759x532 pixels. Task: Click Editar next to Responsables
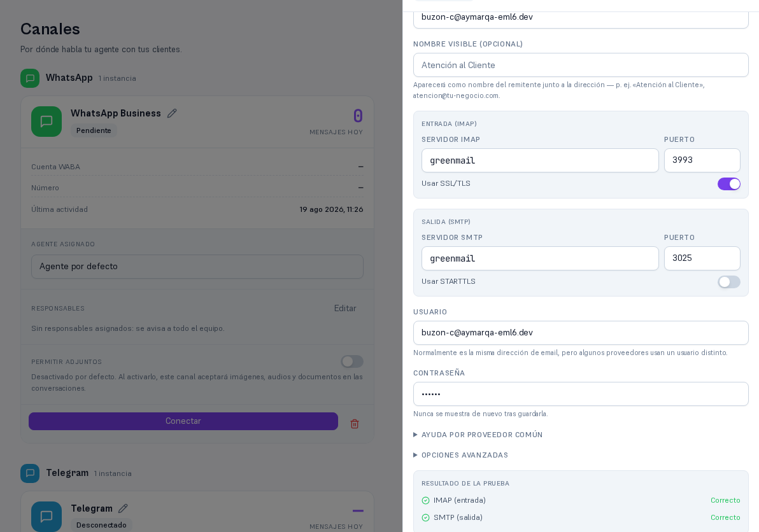(345, 308)
